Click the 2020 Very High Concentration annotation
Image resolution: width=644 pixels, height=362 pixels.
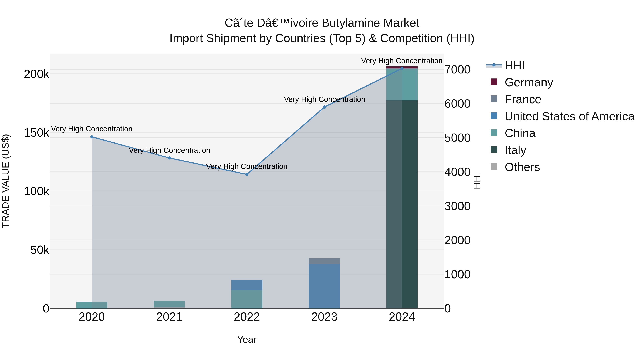coord(92,129)
